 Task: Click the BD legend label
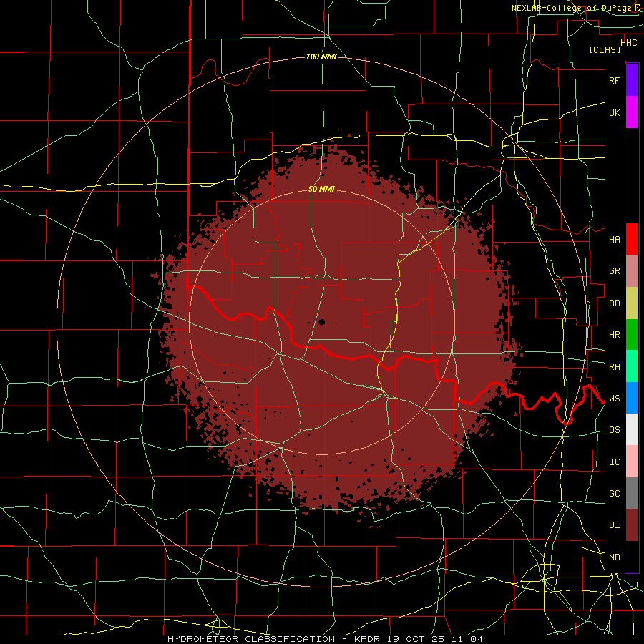click(614, 303)
